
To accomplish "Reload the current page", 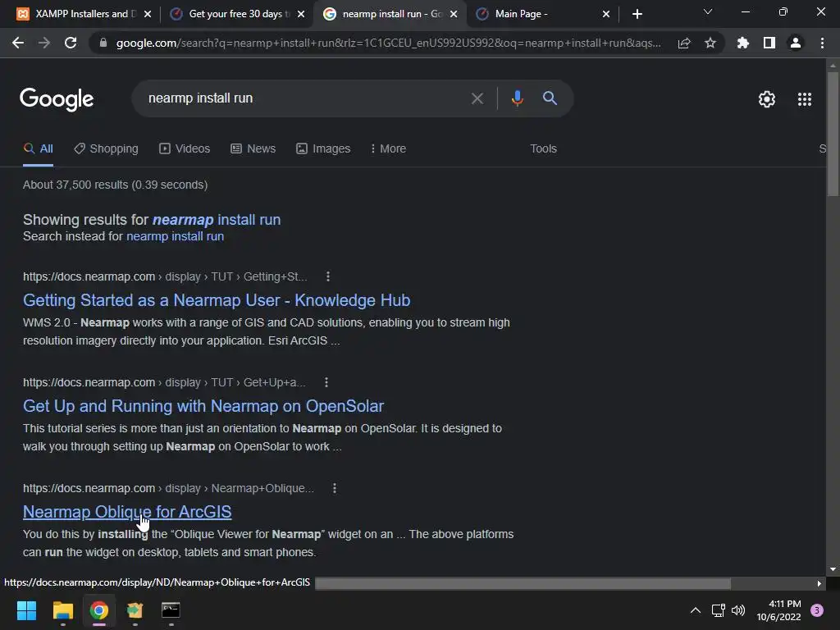I will pyautogui.click(x=71, y=43).
